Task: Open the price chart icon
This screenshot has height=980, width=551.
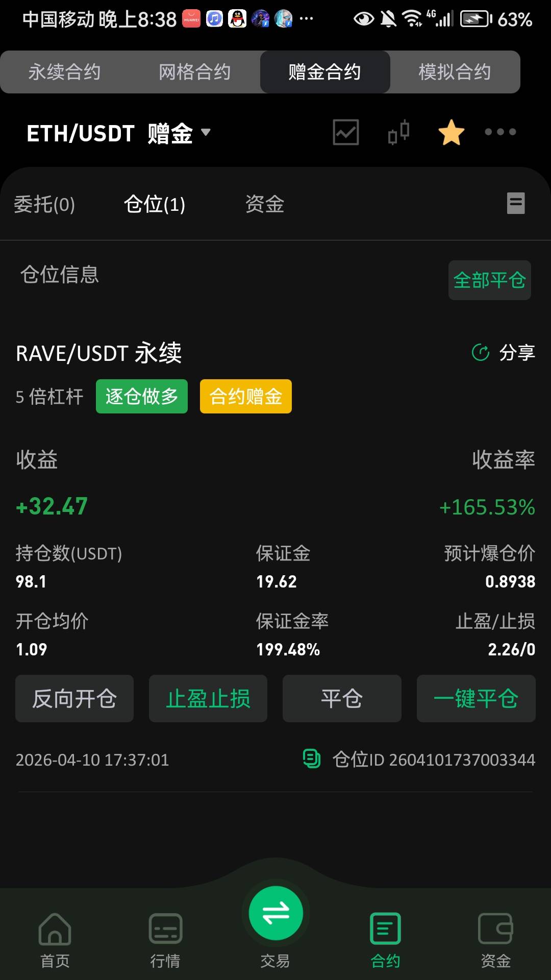Action: tap(346, 132)
